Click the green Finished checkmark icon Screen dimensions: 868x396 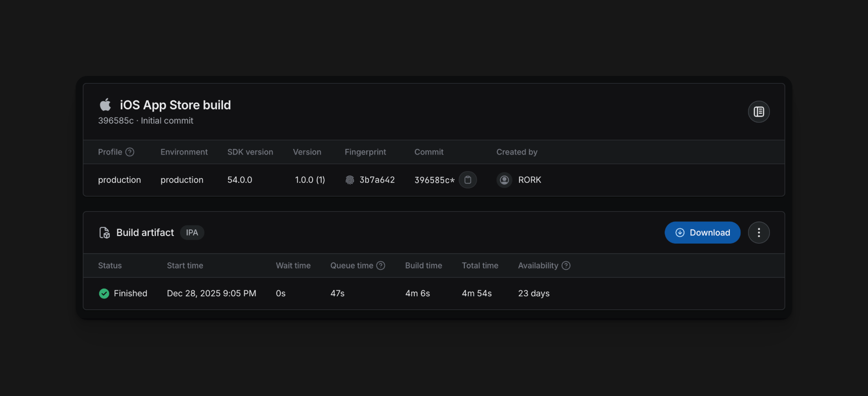[x=104, y=294]
